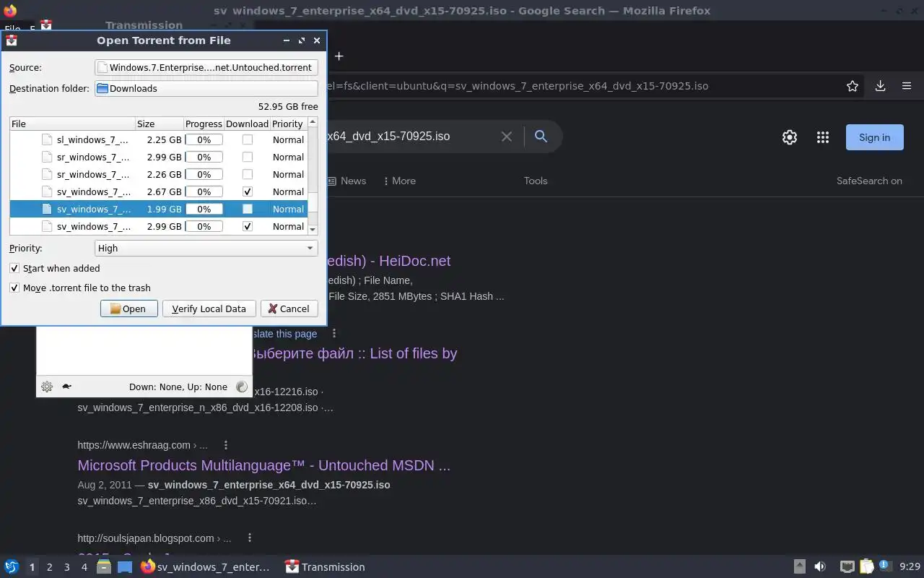The image size is (924, 578).
Task: Open three-dot menu next to soulsjapan.blogspot.com result
Action: 250,538
